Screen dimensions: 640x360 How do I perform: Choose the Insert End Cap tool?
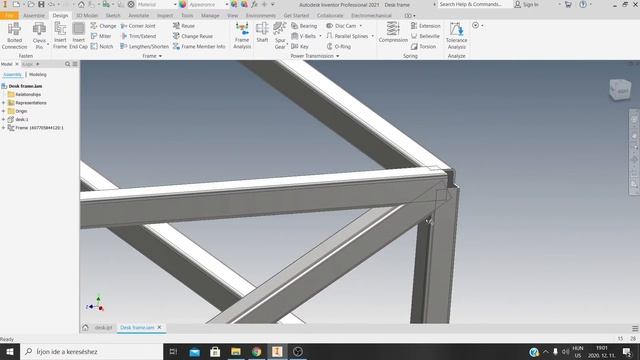[78, 36]
